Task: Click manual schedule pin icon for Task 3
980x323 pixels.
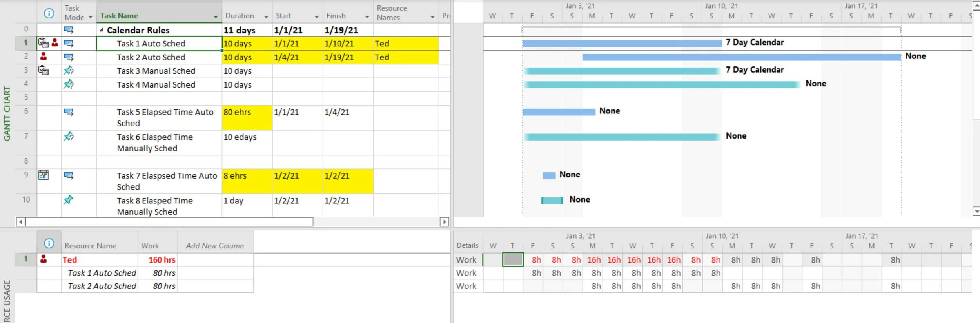Action: [69, 71]
